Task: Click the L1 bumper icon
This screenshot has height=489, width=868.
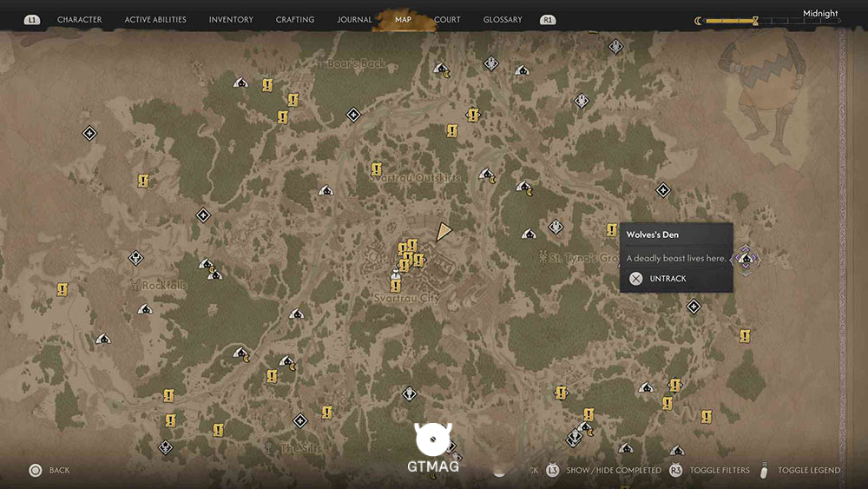Action: (x=32, y=20)
